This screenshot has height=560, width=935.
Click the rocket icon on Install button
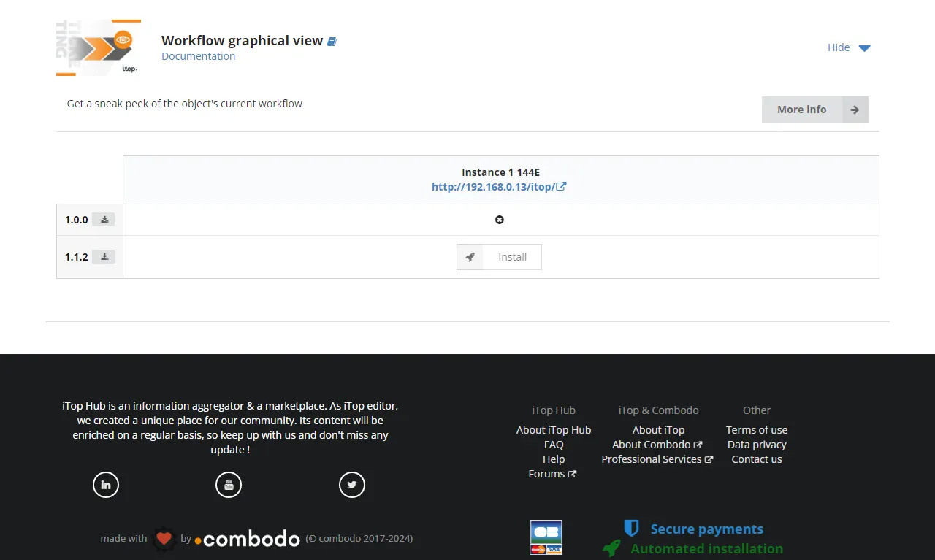pyautogui.click(x=470, y=257)
